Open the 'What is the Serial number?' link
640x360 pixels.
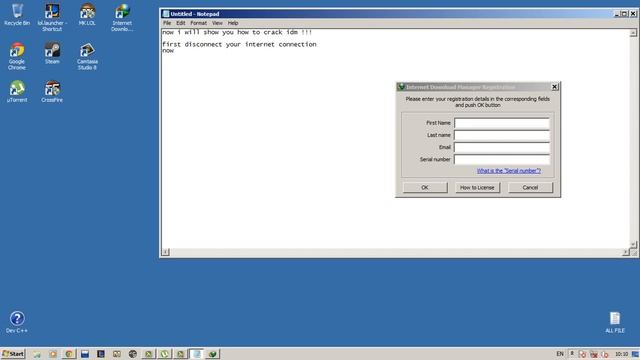509,171
